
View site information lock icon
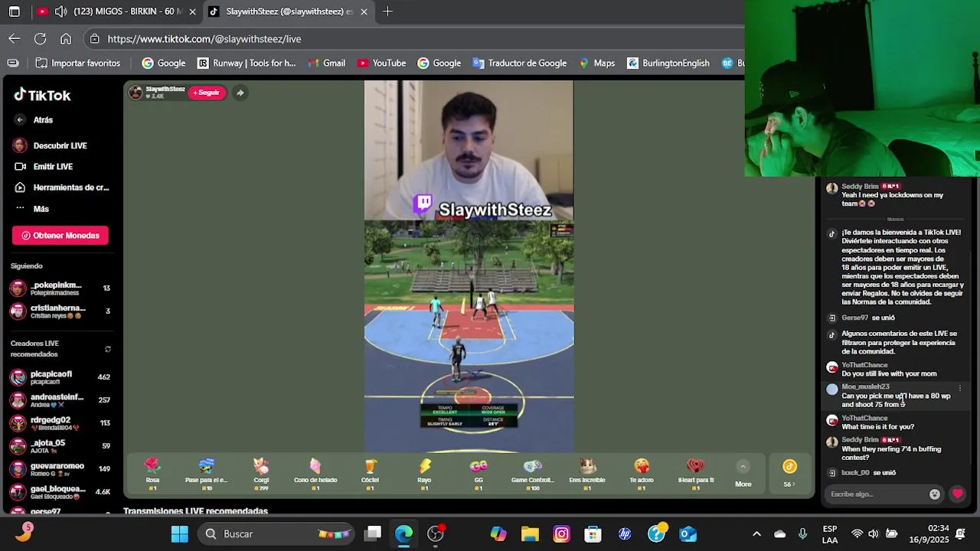point(94,38)
